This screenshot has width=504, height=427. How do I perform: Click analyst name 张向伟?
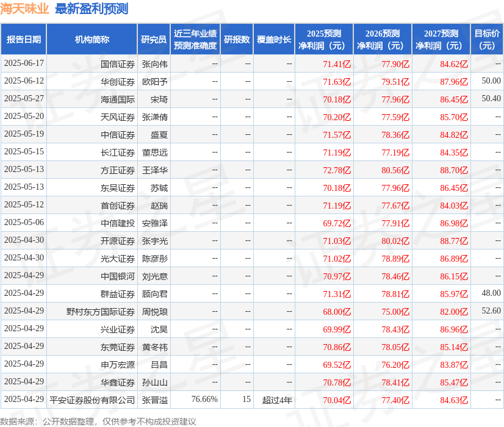click(155, 64)
